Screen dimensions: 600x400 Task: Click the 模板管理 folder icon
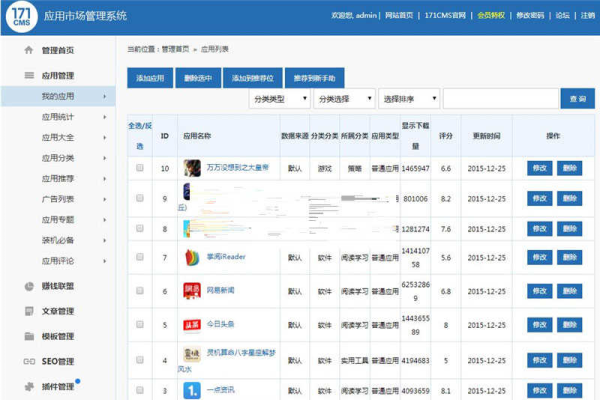29,336
